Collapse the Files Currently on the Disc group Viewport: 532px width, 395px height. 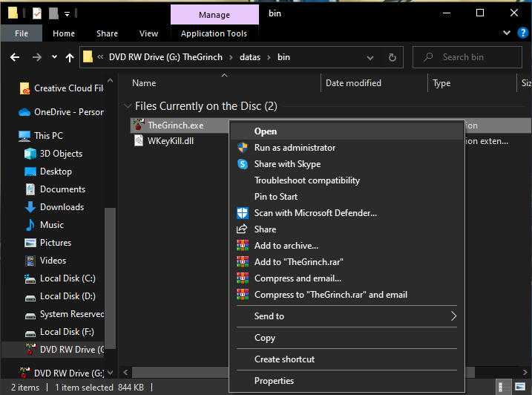click(x=128, y=106)
